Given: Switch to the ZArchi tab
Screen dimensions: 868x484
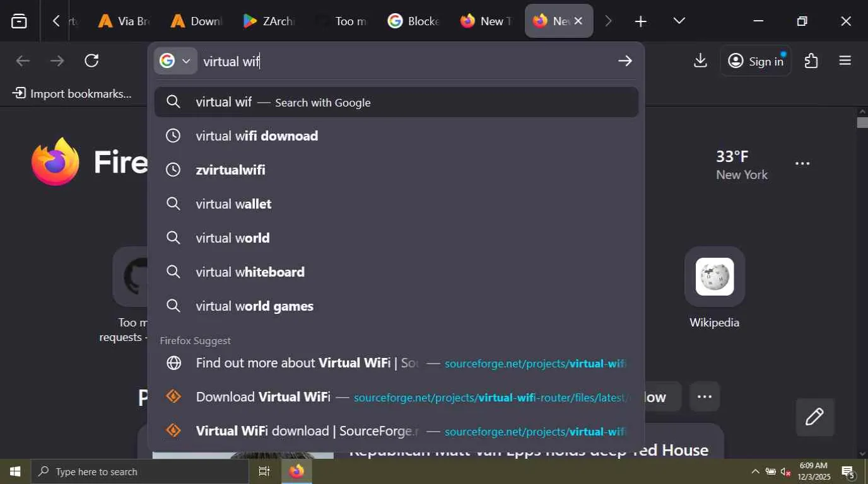Looking at the screenshot, I should point(269,21).
